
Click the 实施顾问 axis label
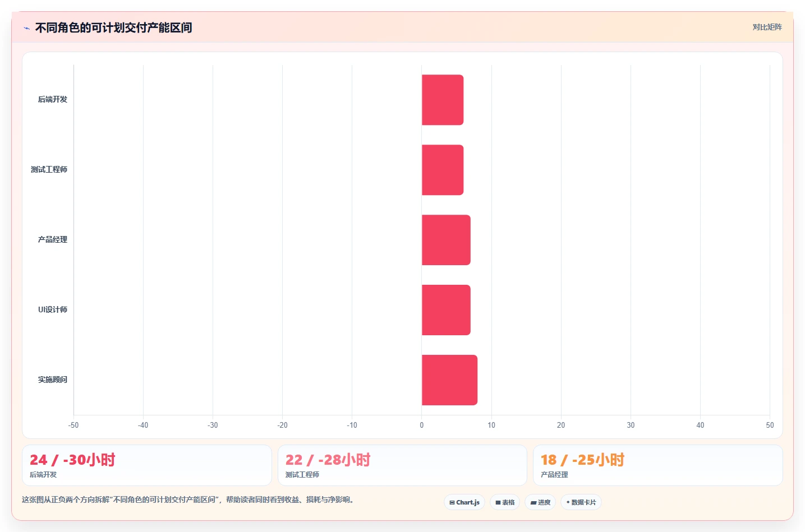53,380
